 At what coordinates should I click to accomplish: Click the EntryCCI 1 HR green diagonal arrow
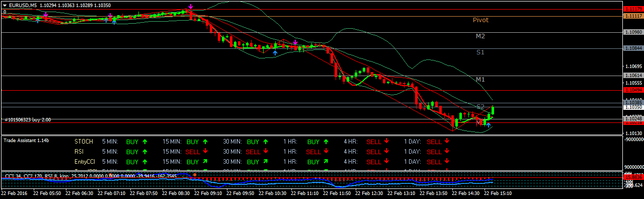pyautogui.click(x=326, y=161)
